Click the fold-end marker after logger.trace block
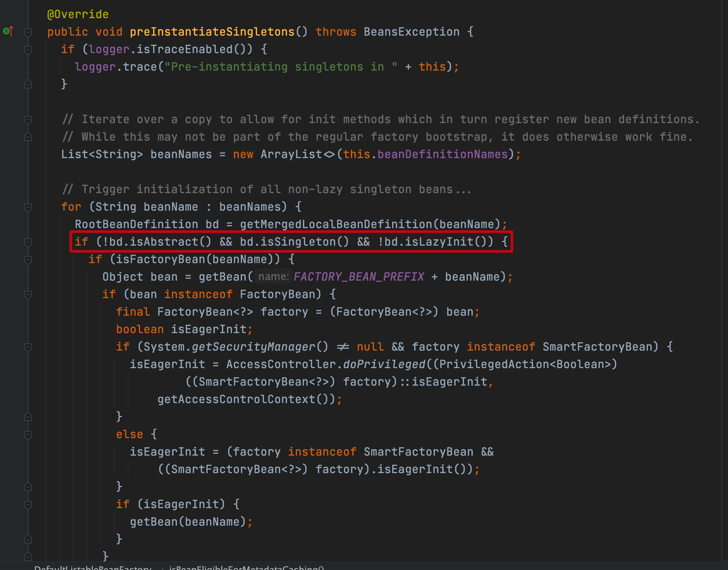The height and width of the screenshot is (570, 728). pyautogui.click(x=28, y=84)
